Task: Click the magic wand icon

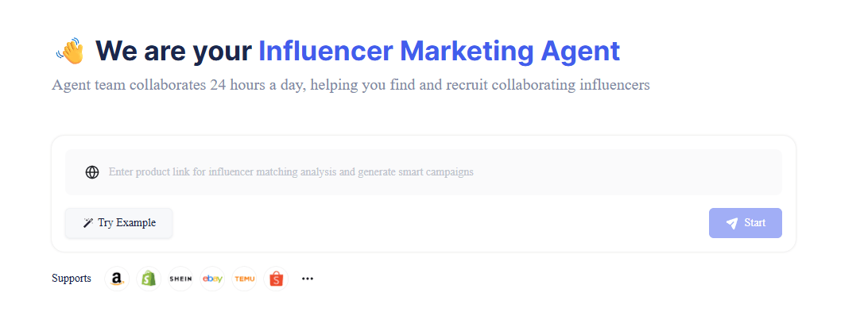Action: 88,223
